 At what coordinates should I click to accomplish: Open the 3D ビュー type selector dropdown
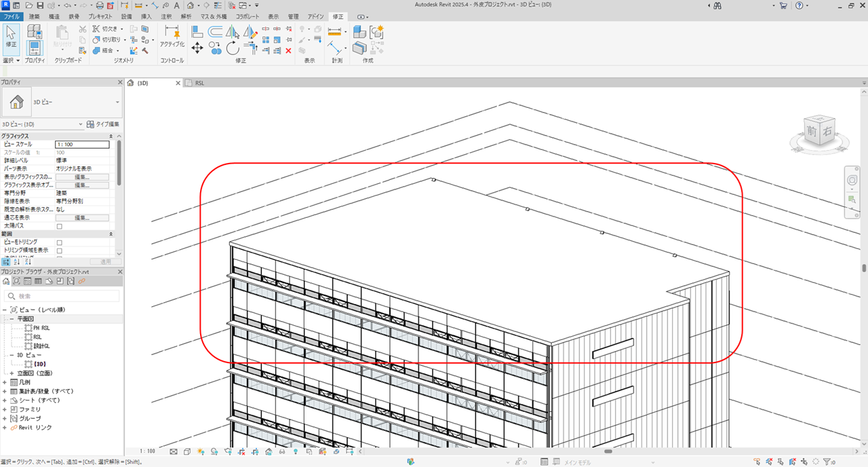coord(117,102)
